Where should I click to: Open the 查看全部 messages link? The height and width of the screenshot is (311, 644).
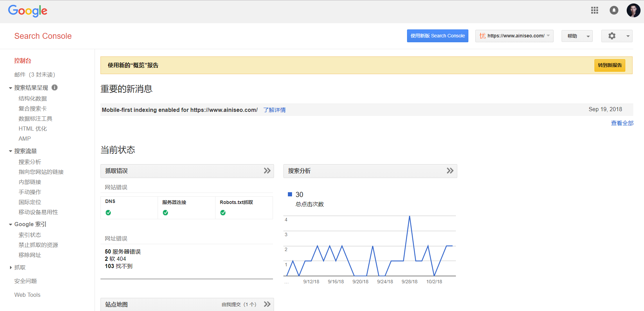click(x=622, y=123)
